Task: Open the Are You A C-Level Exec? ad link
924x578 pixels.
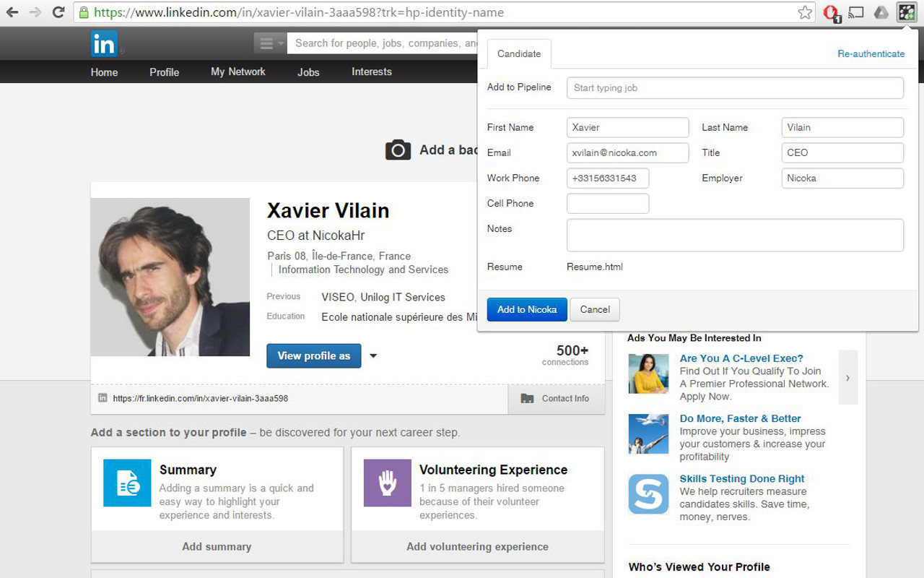Action: (x=741, y=358)
